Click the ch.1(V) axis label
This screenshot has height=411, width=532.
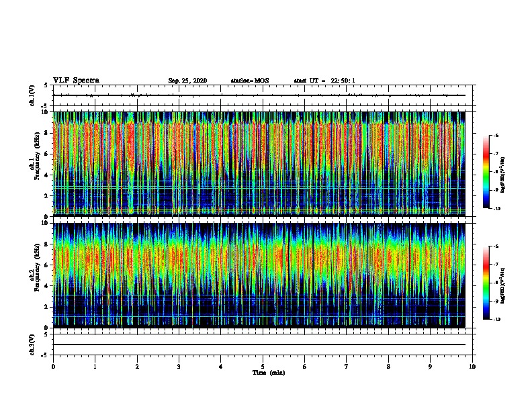(x=32, y=95)
